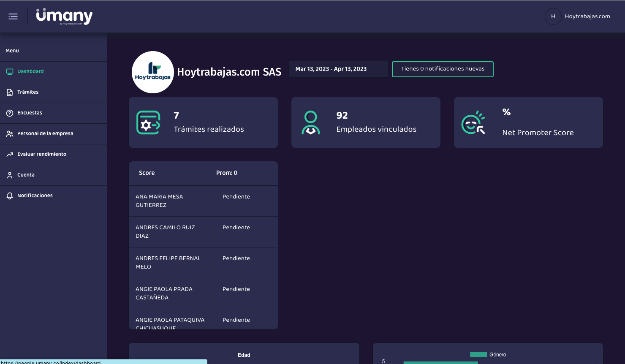The width and height of the screenshot is (625, 364).
Task: Click Pendiente status for Andres Camilo Ruiz
Action: tap(236, 228)
